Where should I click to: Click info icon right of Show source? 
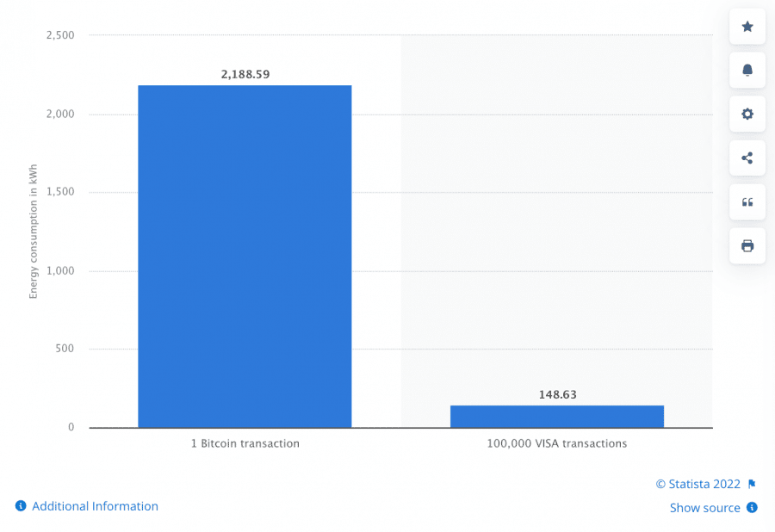[752, 508]
